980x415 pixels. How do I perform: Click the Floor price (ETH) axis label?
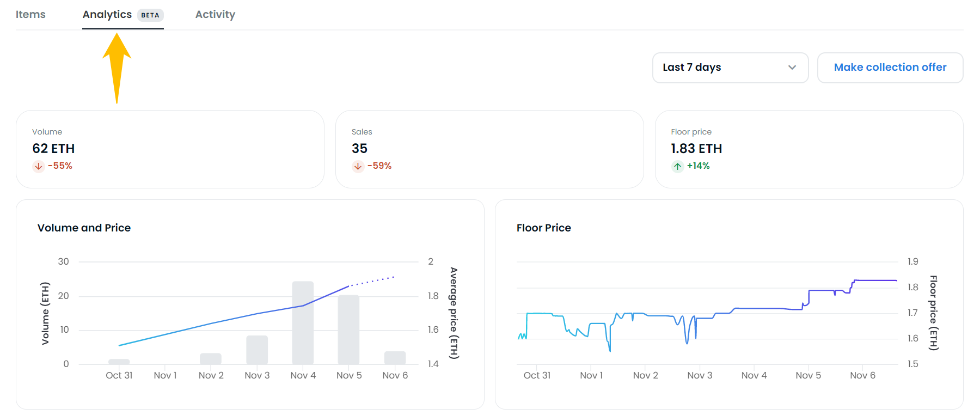[x=933, y=313]
